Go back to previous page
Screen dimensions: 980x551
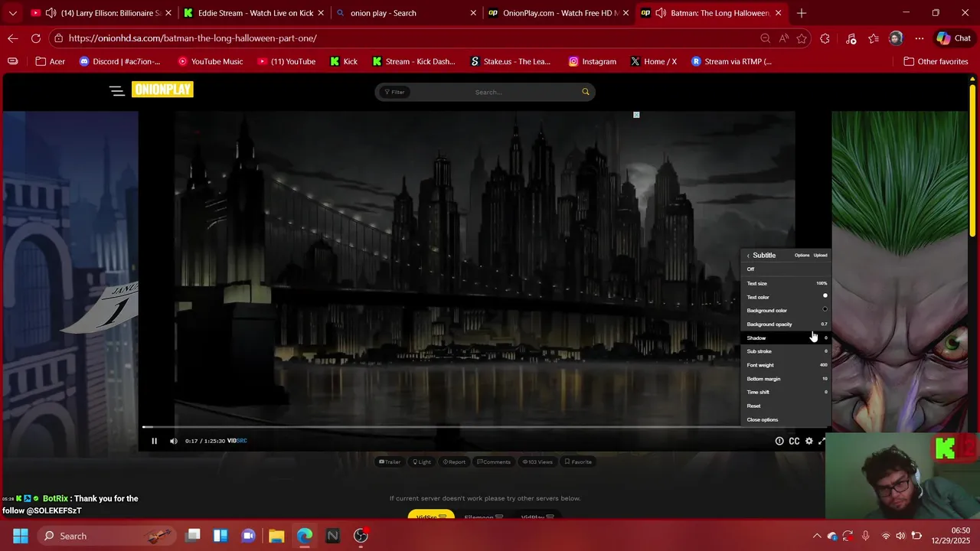13,38
